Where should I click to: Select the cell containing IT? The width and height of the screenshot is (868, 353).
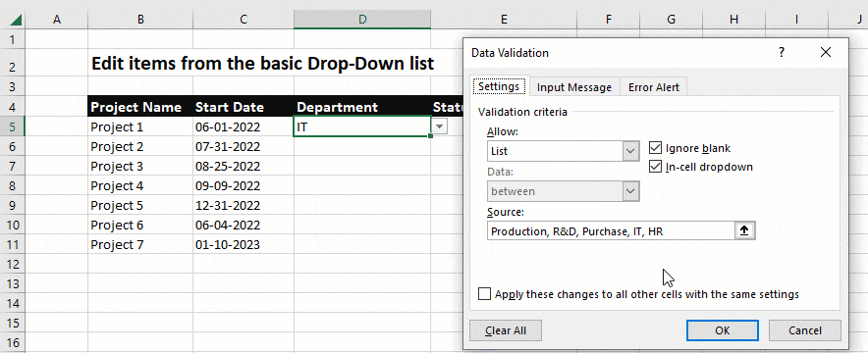[x=362, y=126]
